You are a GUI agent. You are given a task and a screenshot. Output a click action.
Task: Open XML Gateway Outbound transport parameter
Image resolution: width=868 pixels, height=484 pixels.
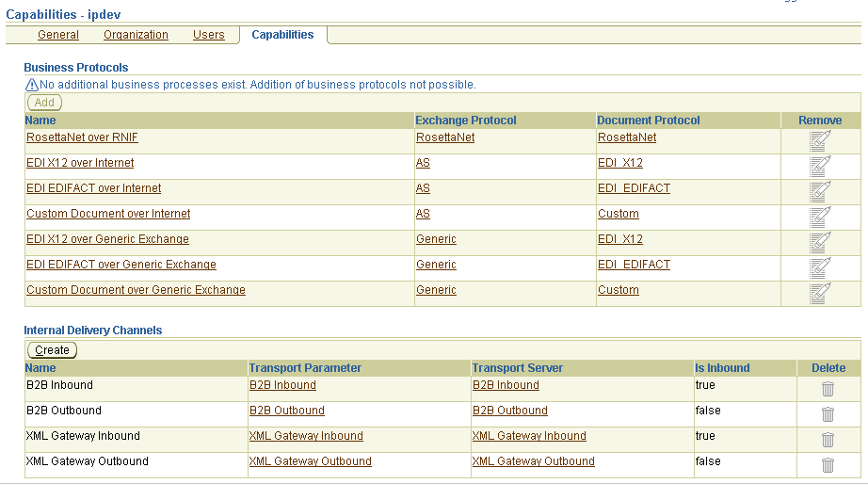coord(310,461)
